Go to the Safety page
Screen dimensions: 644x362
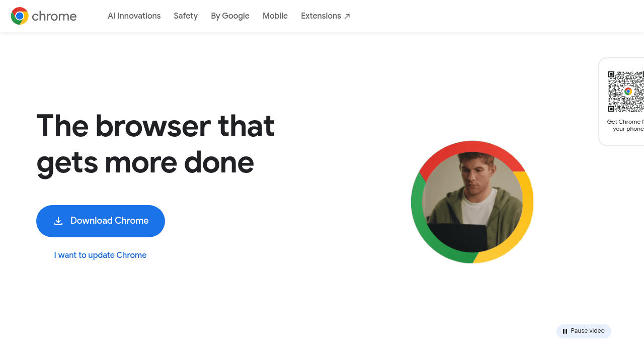point(186,16)
